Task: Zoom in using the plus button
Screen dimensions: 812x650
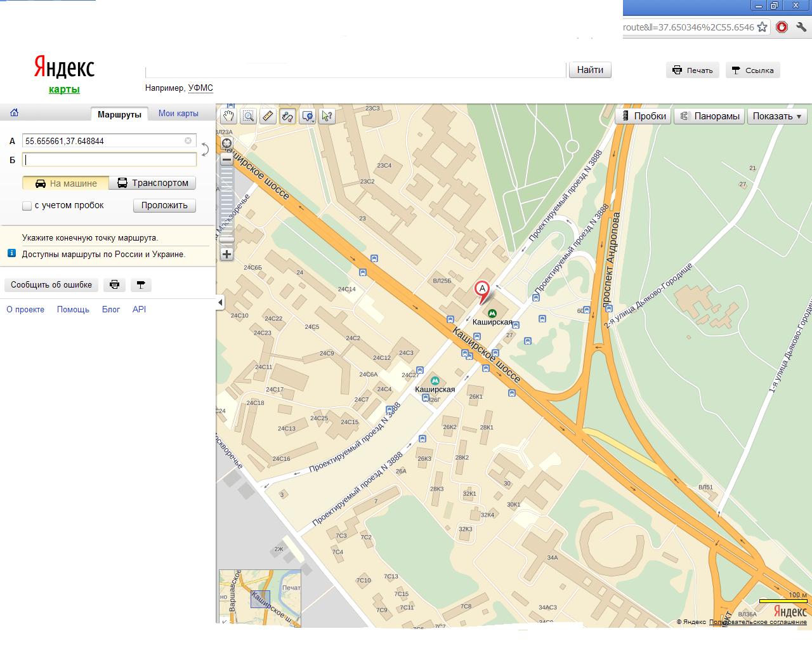Action: (226, 255)
